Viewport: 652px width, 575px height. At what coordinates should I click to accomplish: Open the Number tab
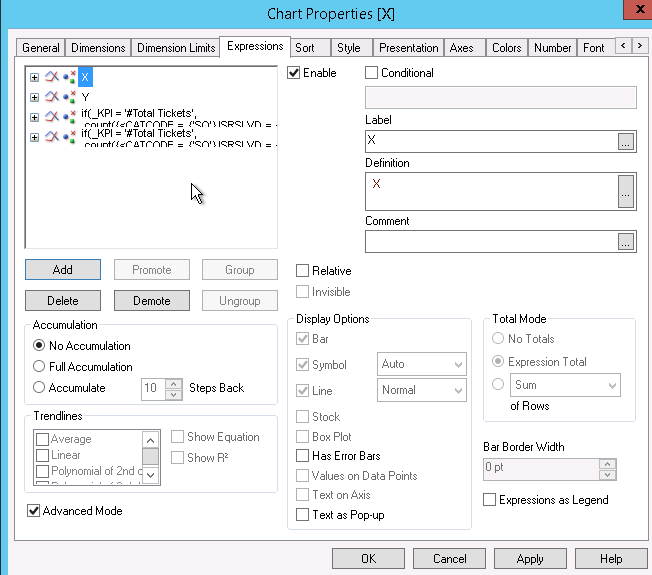coord(552,48)
